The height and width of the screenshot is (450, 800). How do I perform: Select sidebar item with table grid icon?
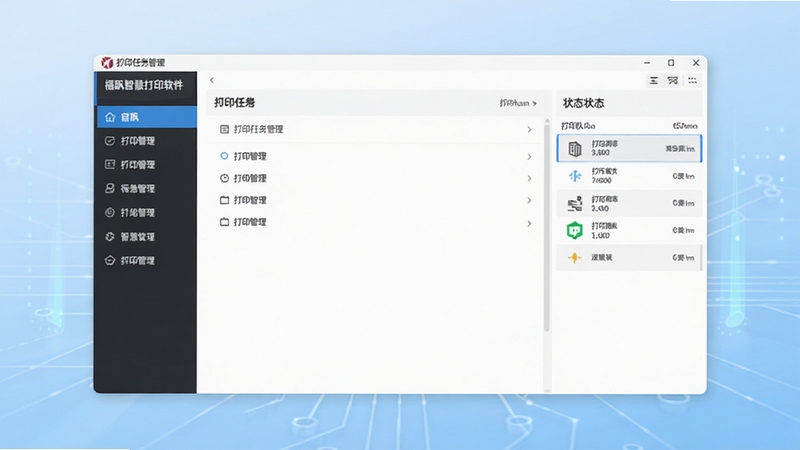(x=147, y=164)
